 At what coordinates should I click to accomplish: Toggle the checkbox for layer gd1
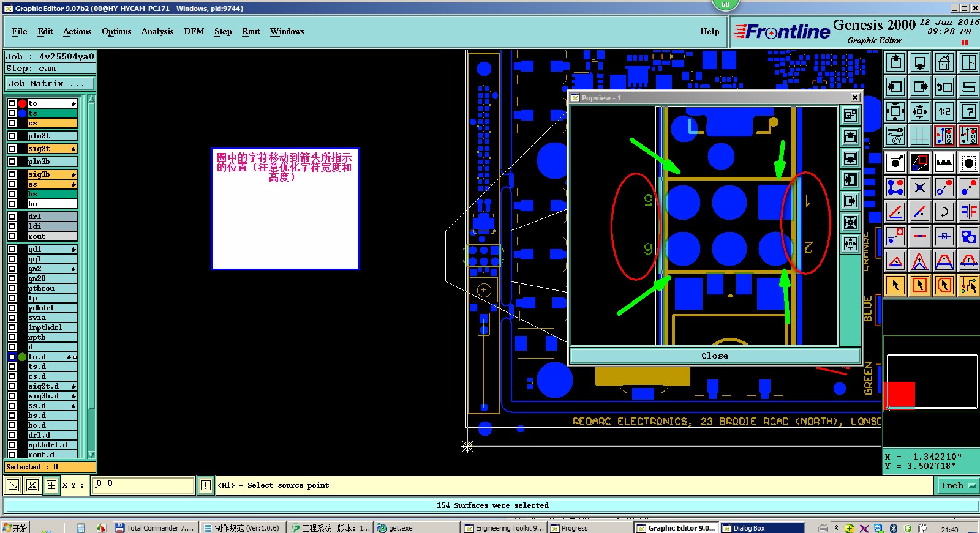12,249
